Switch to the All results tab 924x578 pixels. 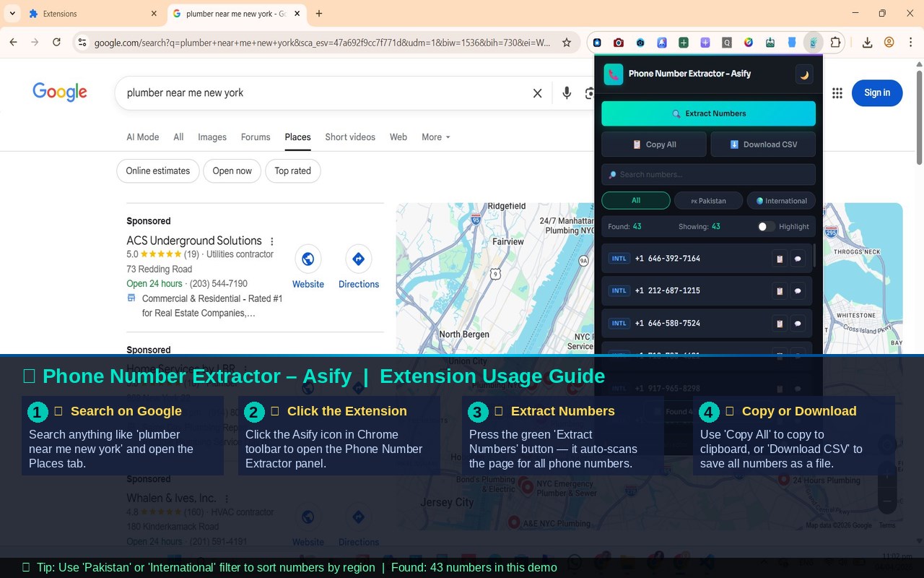tap(178, 137)
